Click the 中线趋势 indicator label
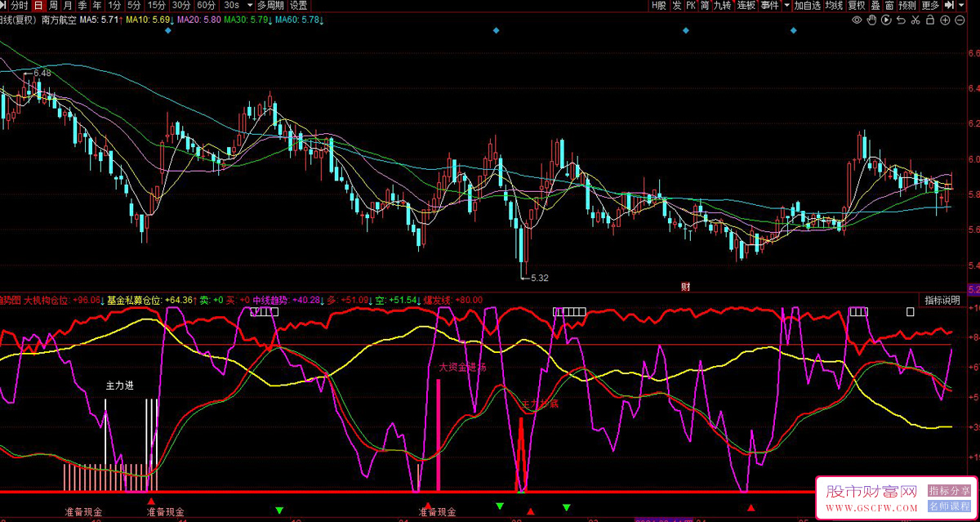Screen dimensions: 980x522 pyautogui.click(x=270, y=300)
